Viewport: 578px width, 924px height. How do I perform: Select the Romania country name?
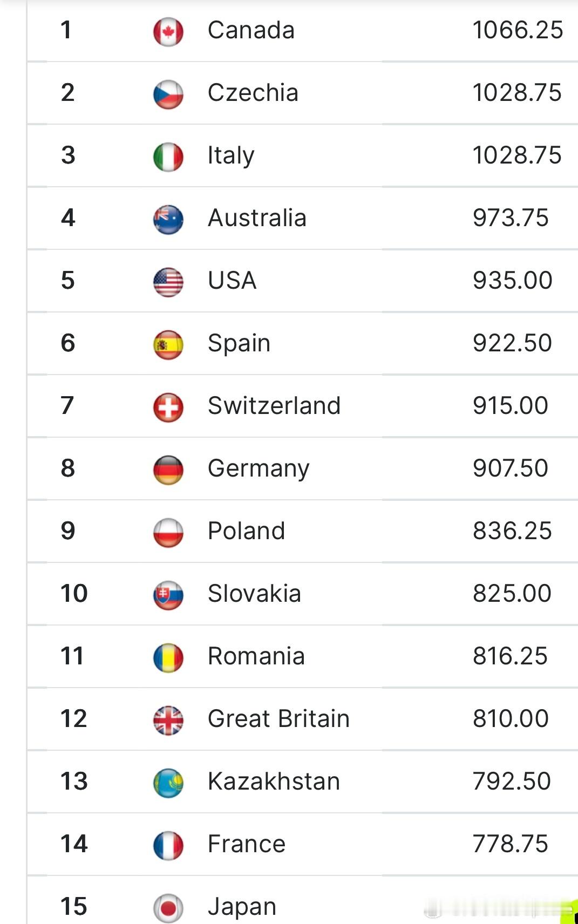pyautogui.click(x=256, y=656)
